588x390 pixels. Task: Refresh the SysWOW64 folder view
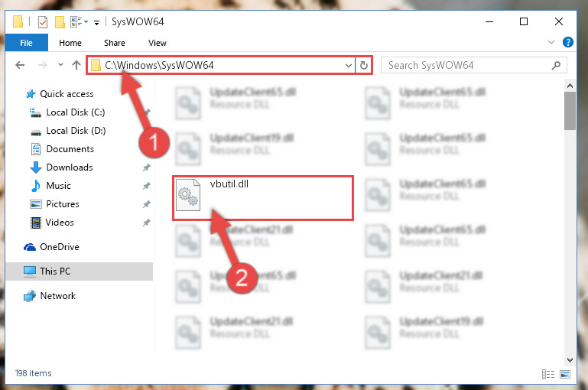(364, 65)
